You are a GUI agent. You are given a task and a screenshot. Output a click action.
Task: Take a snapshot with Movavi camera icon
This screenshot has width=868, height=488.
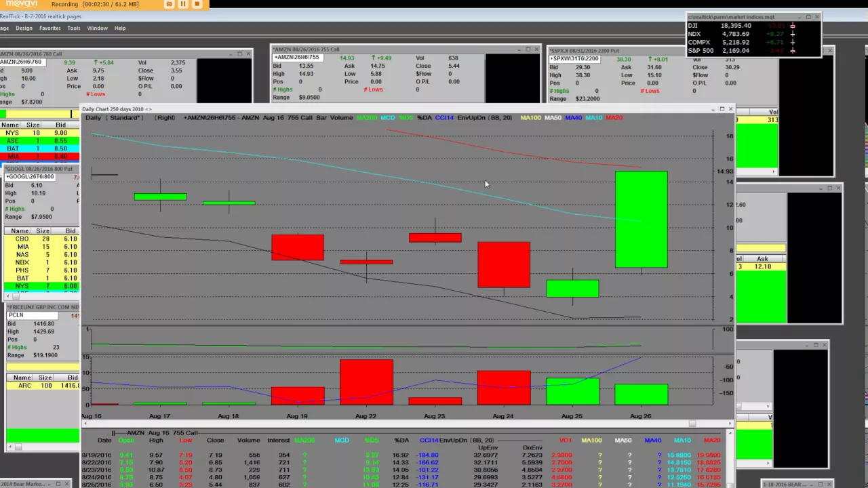169,4
